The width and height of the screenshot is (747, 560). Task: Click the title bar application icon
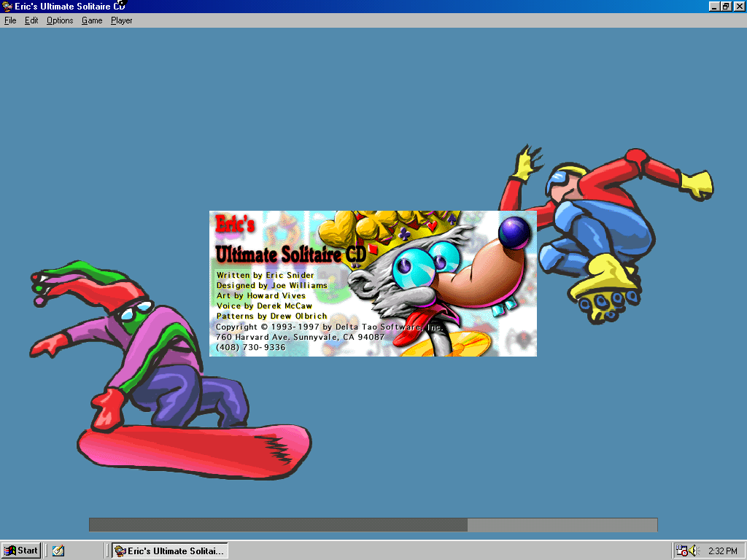point(7,6)
